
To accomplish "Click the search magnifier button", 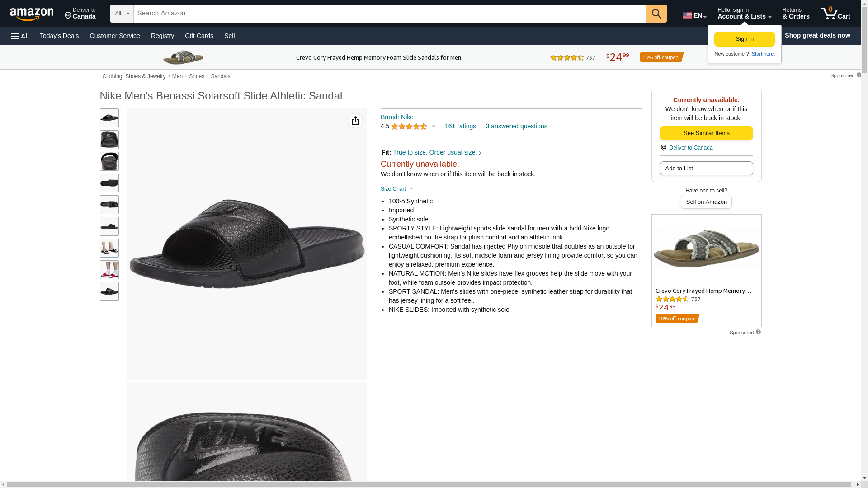I will pyautogui.click(x=656, y=14).
